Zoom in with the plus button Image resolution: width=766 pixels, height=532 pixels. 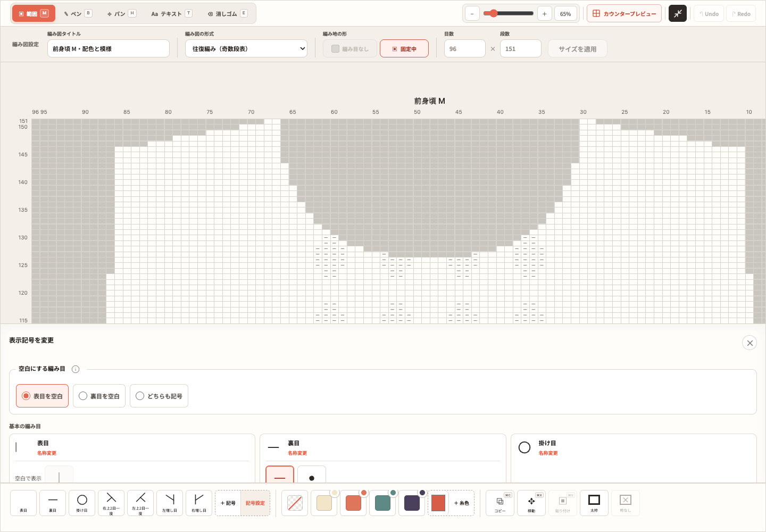click(x=544, y=14)
